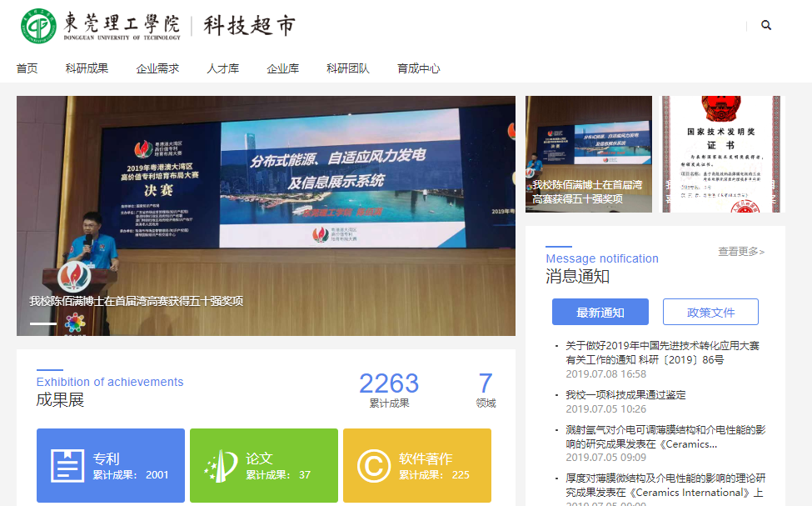This screenshot has width=812, height=506.
Task: Switch to the 最新通知 tab
Action: (x=600, y=313)
